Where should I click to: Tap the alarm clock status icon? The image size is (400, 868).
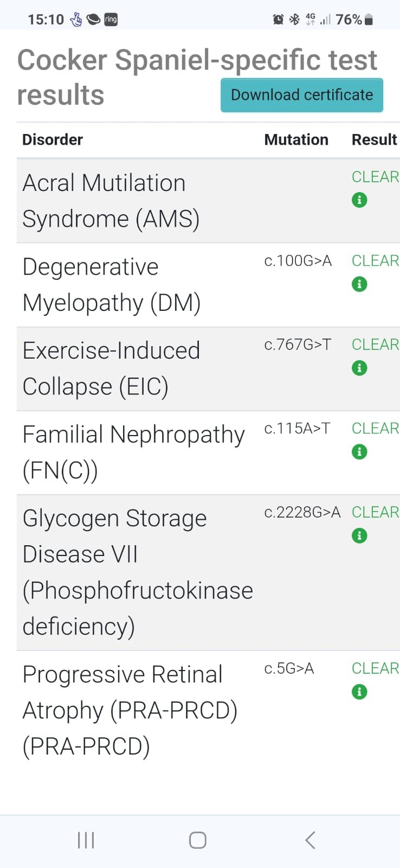point(278,20)
